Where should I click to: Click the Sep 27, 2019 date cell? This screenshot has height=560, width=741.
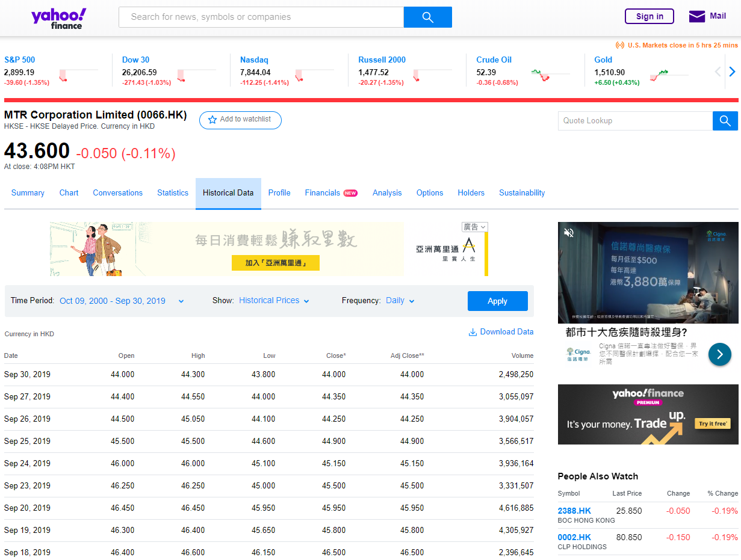click(27, 396)
